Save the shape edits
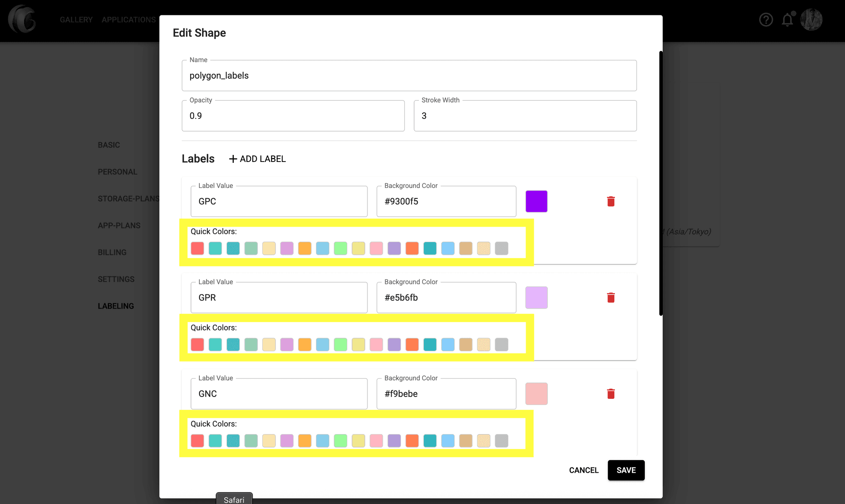This screenshot has width=845, height=504. pos(626,470)
